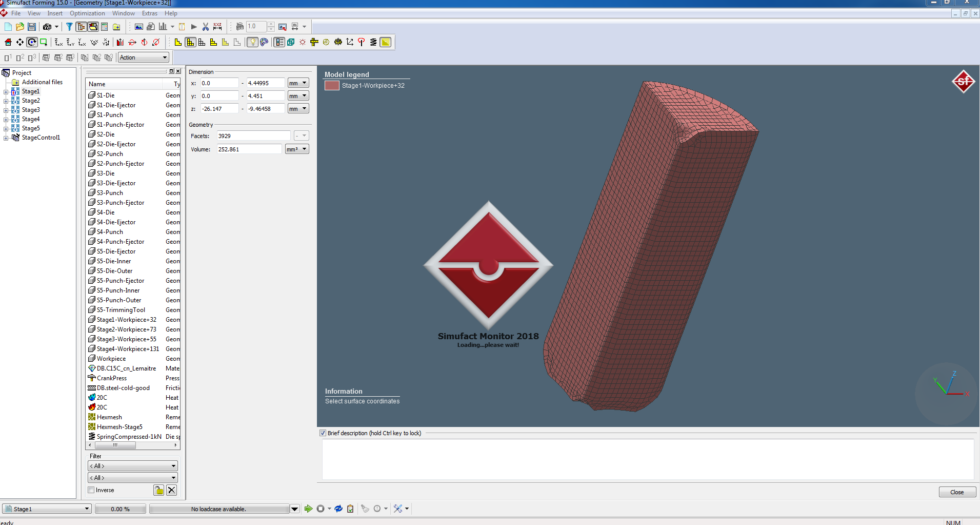Click the stop simulation circle icon
This screenshot has width=980, height=525.
tap(321, 509)
